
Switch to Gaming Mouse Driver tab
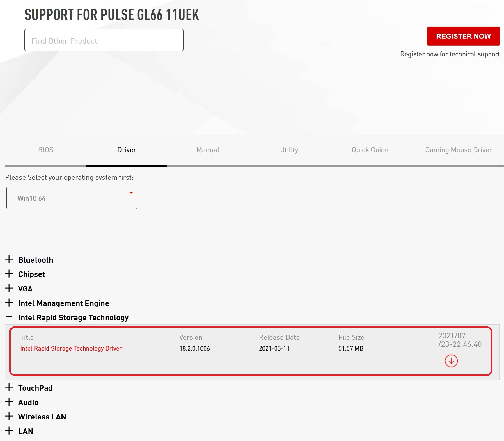click(458, 150)
